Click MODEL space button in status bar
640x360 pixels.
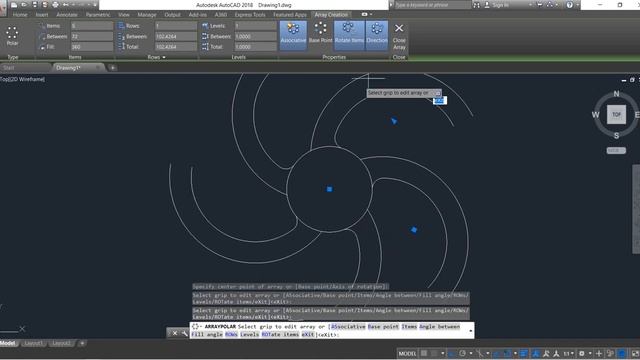[407, 353]
